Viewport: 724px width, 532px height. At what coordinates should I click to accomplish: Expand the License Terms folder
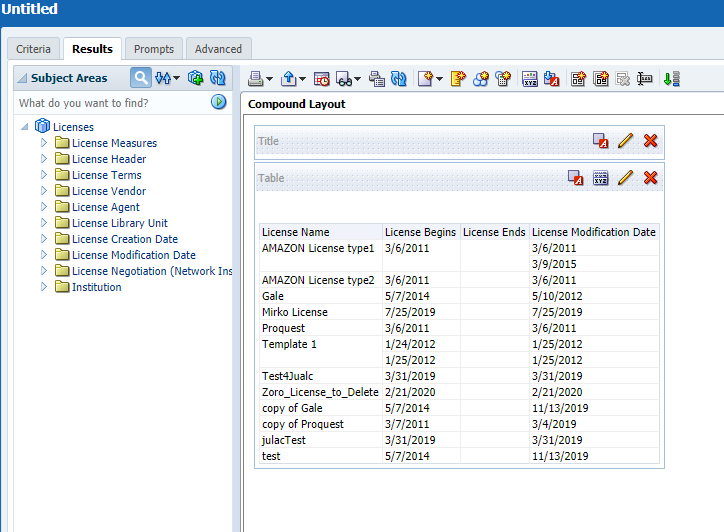(44, 175)
